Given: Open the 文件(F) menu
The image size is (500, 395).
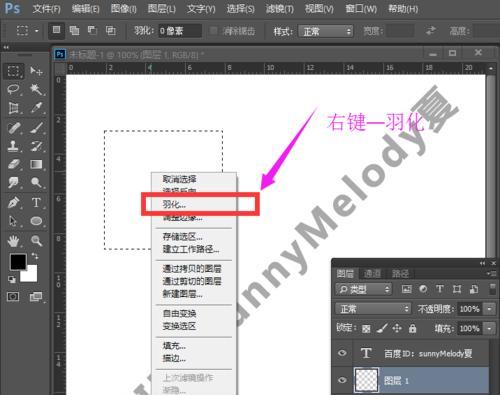Looking at the screenshot, I should [x=46, y=9].
